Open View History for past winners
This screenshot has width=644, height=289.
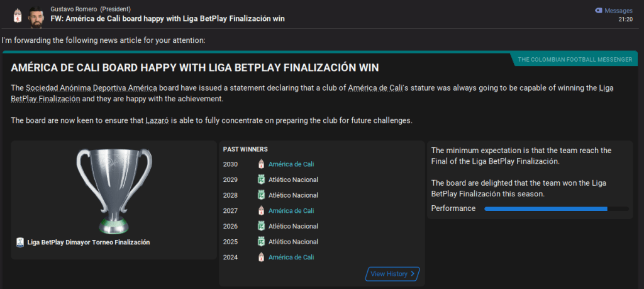[388, 274]
